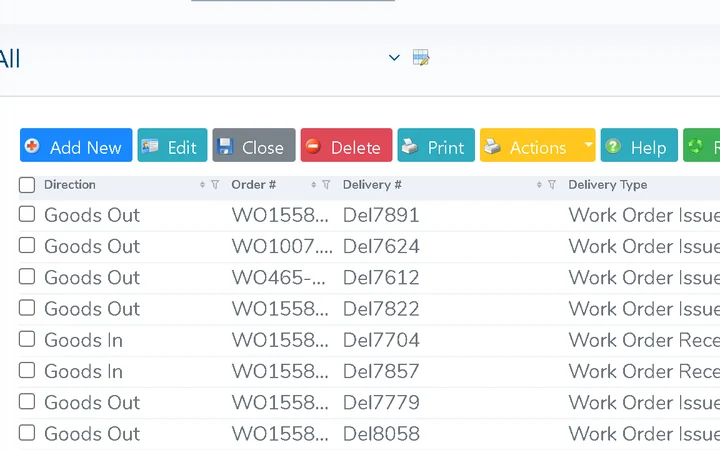Screen dimensions: 720x450
Task: Toggle the select-all header checkbox
Action: pyautogui.click(x=27, y=185)
